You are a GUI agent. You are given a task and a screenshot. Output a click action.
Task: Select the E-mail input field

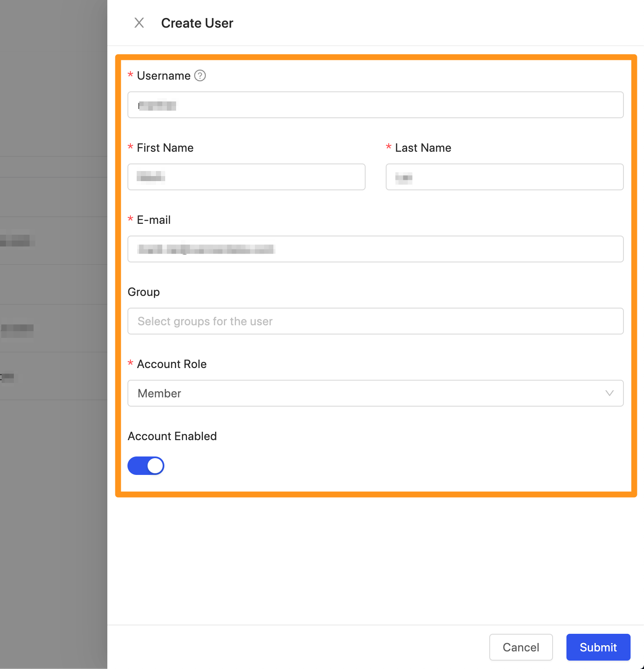[375, 249]
